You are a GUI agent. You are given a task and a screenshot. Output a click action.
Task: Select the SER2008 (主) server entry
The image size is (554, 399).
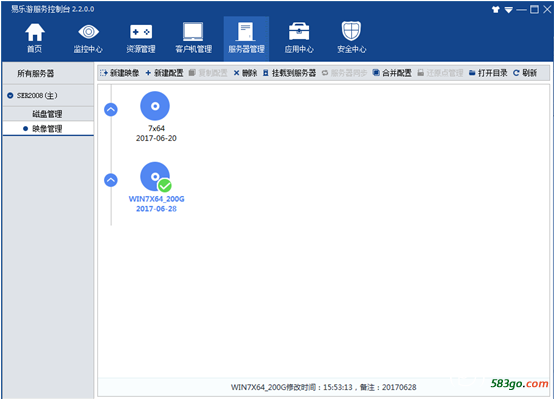click(48, 95)
